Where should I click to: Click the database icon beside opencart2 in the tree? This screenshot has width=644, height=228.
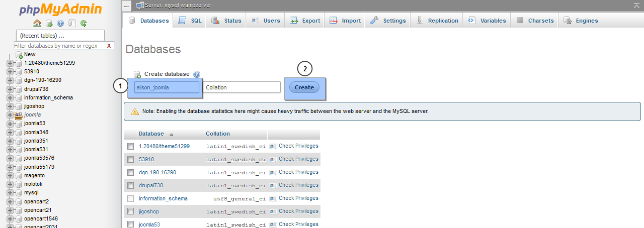point(19,201)
